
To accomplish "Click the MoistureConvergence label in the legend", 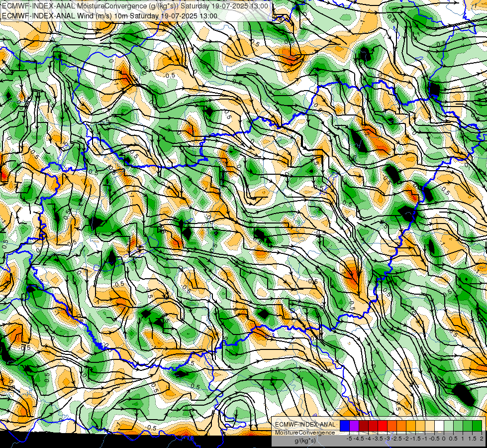I will click(305, 433).
